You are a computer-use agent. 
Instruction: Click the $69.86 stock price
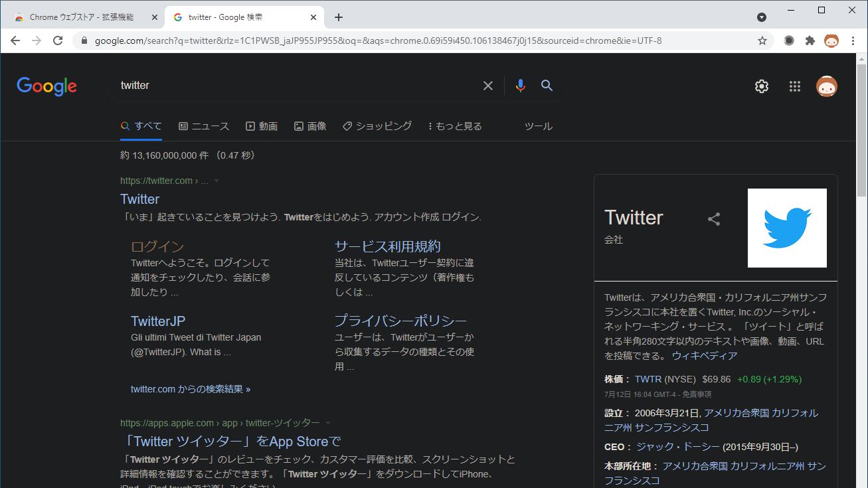click(717, 380)
